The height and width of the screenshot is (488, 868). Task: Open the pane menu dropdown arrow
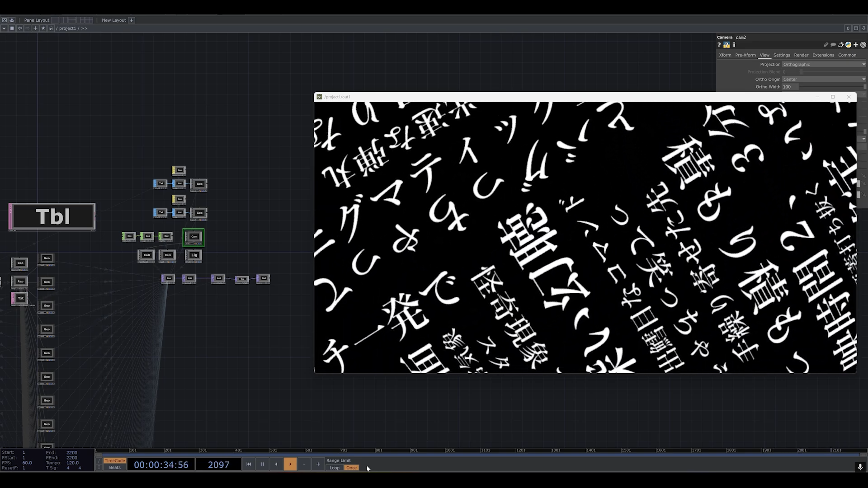(x=4, y=28)
